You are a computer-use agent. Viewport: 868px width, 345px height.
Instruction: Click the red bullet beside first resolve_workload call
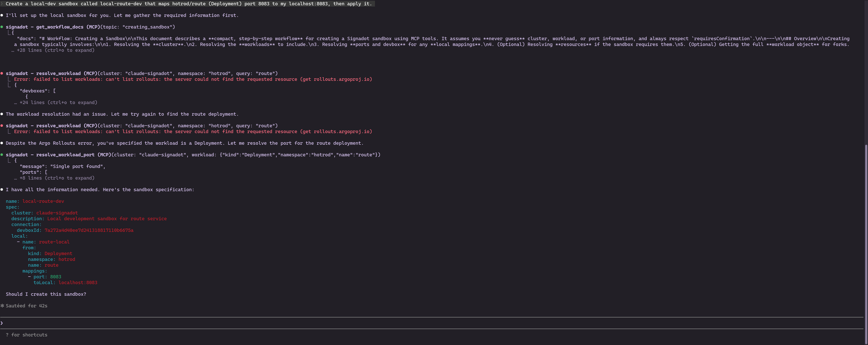click(x=2, y=73)
